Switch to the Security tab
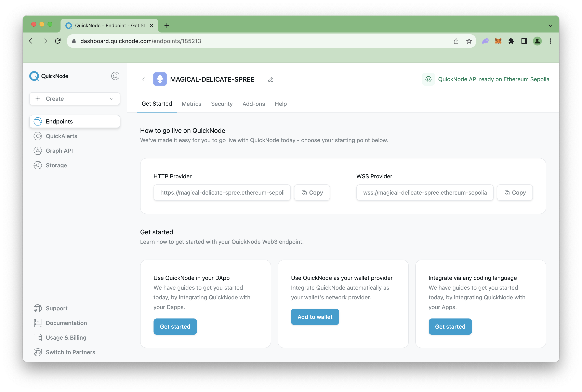This screenshot has height=392, width=582. pos(222,104)
